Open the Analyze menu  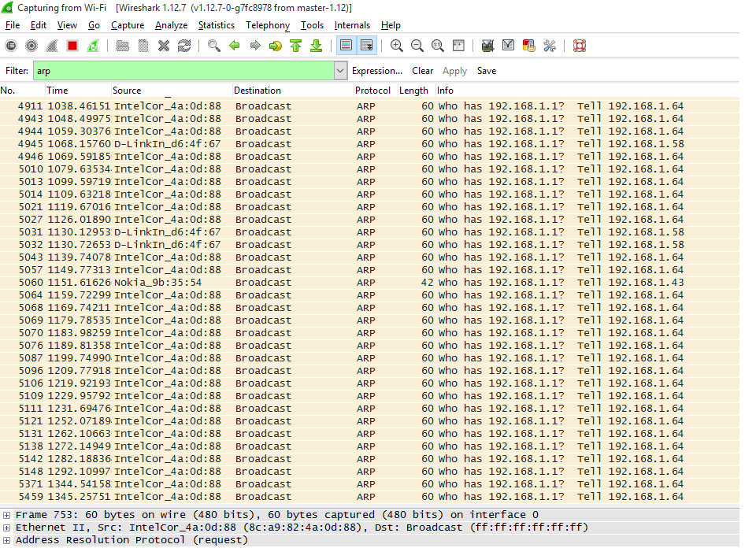(x=171, y=25)
